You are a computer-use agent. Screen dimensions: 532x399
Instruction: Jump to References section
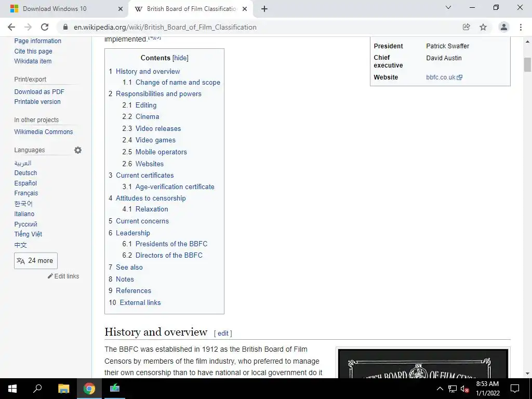pyautogui.click(x=134, y=291)
